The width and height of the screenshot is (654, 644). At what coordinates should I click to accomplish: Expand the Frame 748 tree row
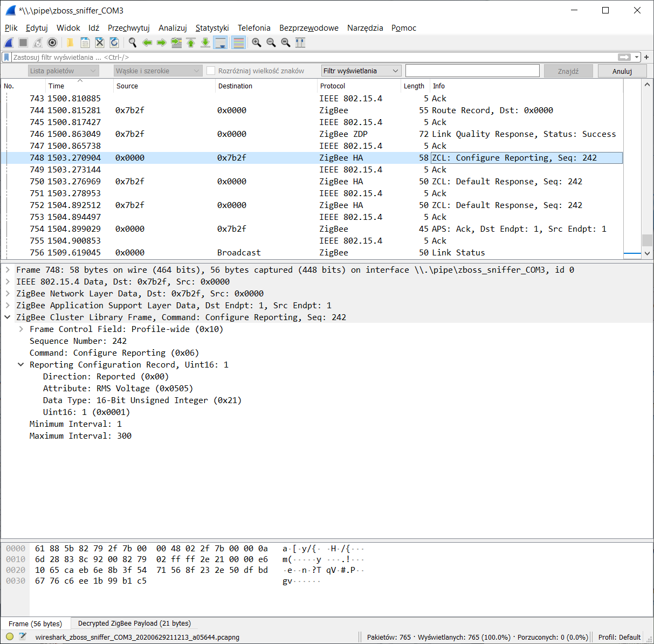point(8,270)
